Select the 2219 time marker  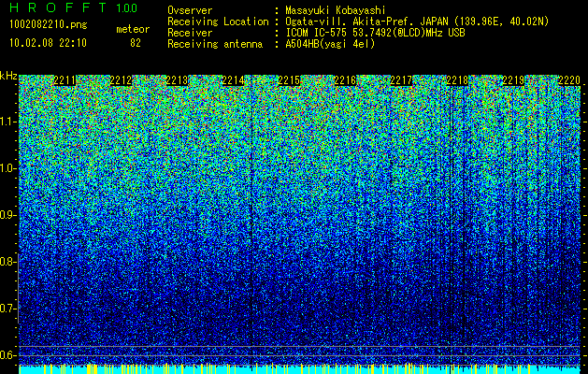tap(513, 80)
